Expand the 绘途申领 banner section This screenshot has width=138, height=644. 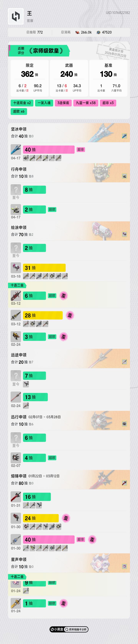[69, 231]
